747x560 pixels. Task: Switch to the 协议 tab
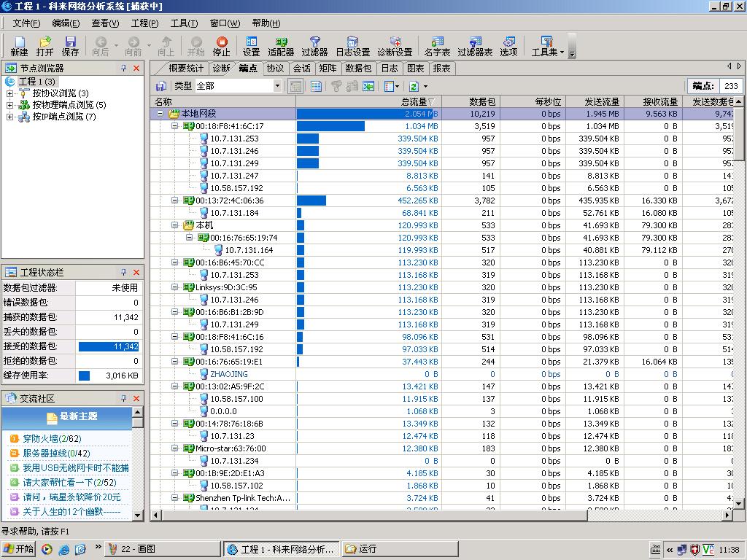275,69
